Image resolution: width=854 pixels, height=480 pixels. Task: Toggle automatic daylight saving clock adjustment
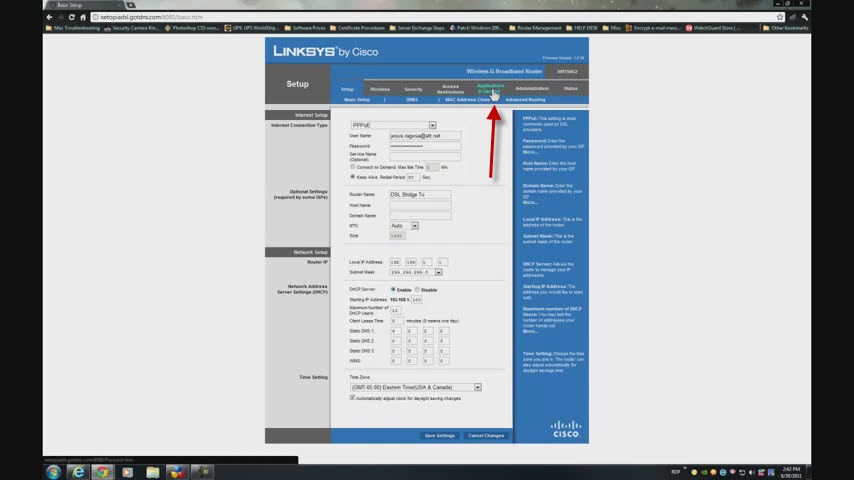(352, 398)
